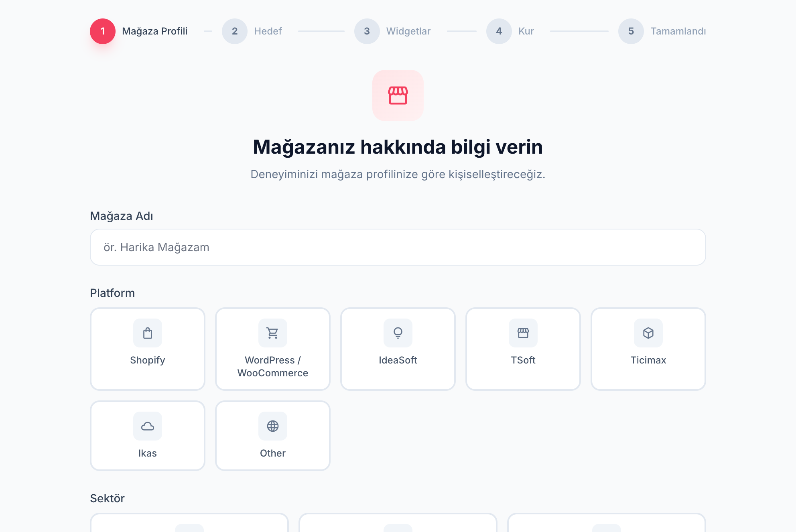Click the active Mağaza Profili step

[103, 31]
